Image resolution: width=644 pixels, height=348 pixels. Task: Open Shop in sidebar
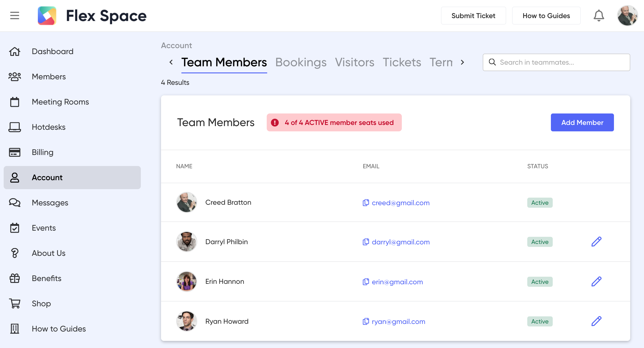coord(72,304)
